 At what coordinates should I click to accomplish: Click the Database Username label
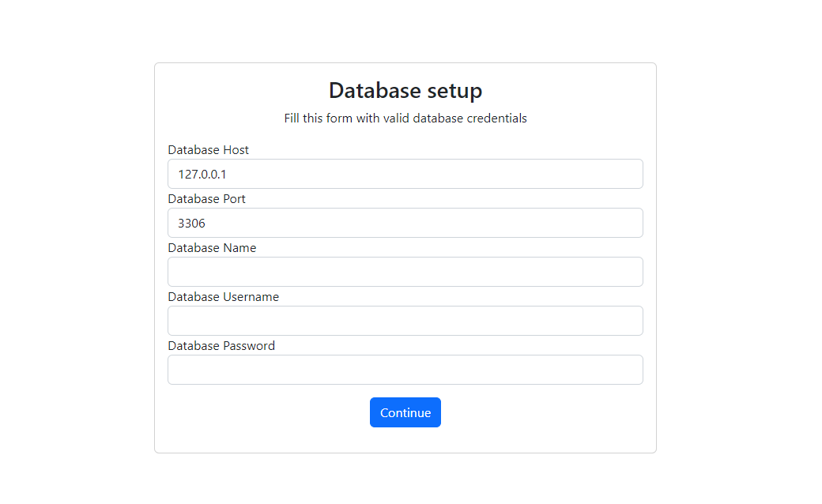223,296
